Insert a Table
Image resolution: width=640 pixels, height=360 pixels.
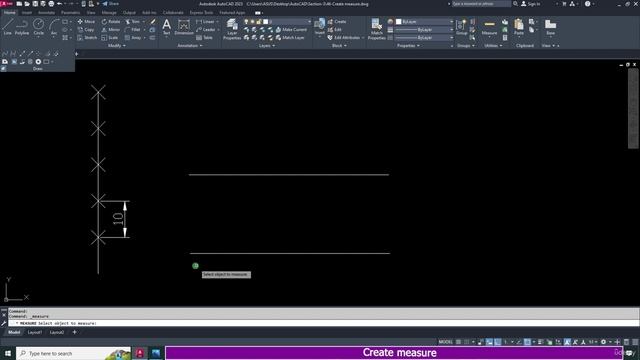click(204, 38)
